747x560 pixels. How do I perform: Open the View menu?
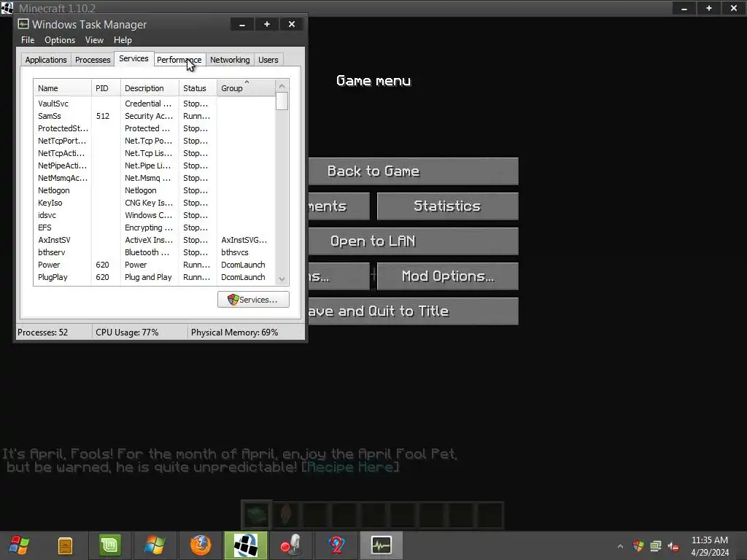tap(94, 40)
